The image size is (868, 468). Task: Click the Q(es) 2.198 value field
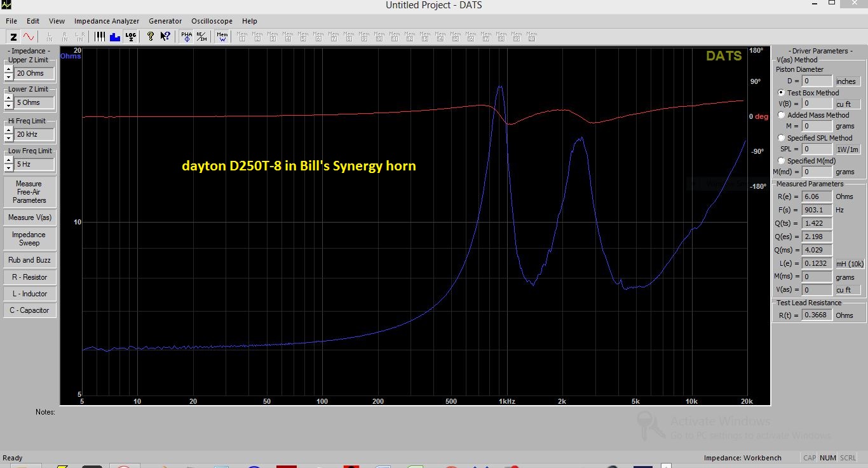coord(817,237)
